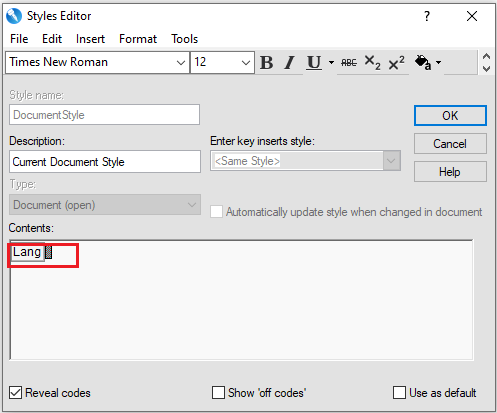497x413 pixels.
Task: Open font color dropdown arrow
Action: pyautogui.click(x=439, y=62)
